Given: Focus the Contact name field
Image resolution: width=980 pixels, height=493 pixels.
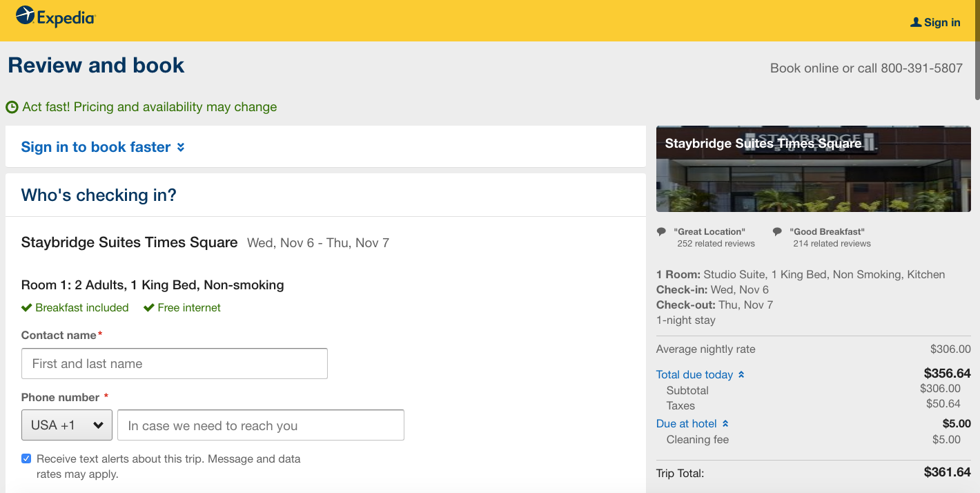Looking at the screenshot, I should 175,364.
